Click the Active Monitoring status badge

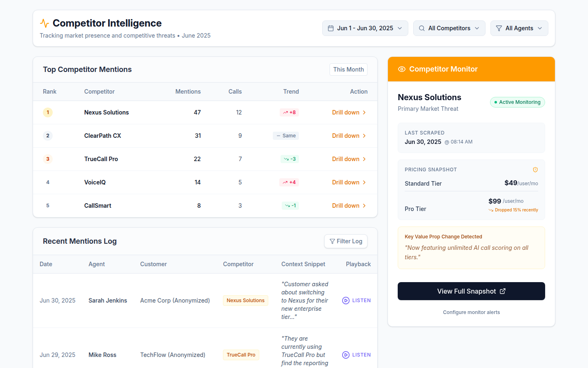click(x=517, y=102)
